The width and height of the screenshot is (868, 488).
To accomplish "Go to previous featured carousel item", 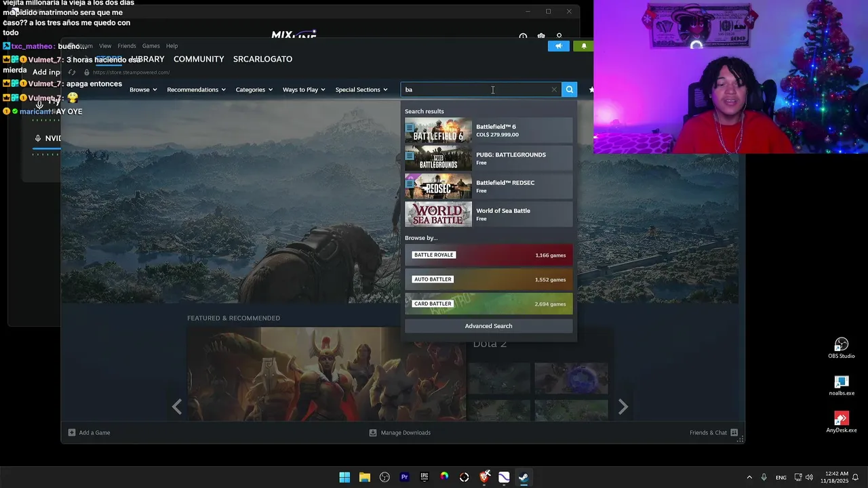I will click(177, 407).
